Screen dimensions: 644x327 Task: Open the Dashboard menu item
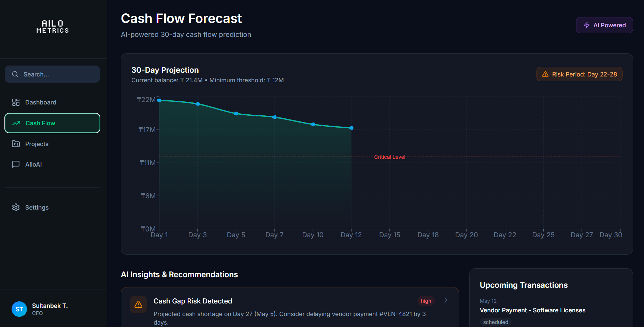click(52, 102)
